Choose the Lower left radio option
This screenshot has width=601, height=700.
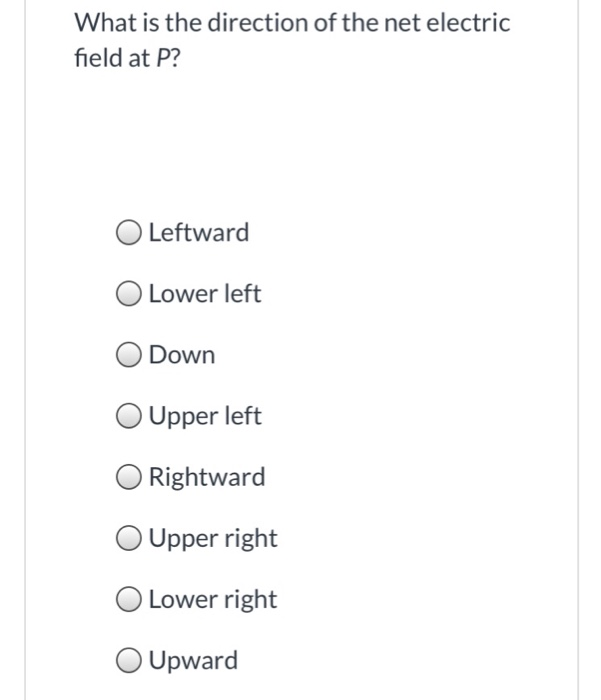coord(129,294)
